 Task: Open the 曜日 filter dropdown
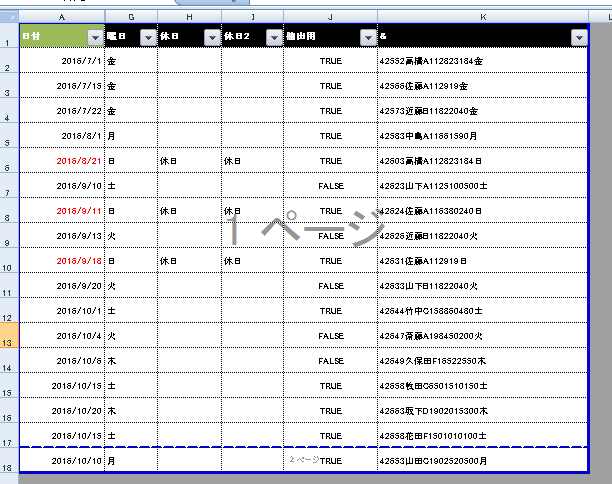tap(148, 38)
